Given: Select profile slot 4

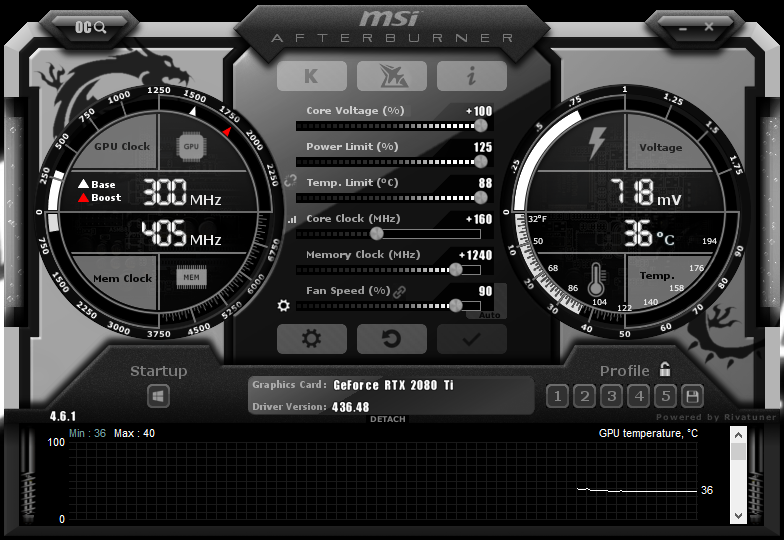Looking at the screenshot, I should [x=638, y=396].
